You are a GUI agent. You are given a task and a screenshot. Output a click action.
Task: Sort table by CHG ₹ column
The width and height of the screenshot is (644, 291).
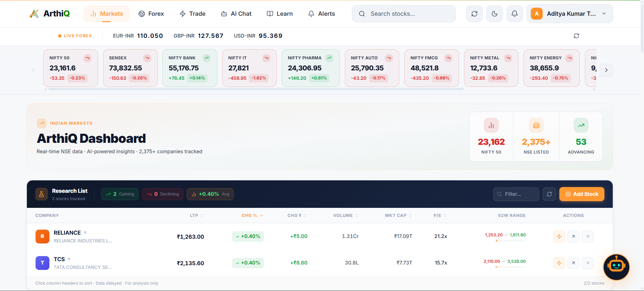point(297,216)
